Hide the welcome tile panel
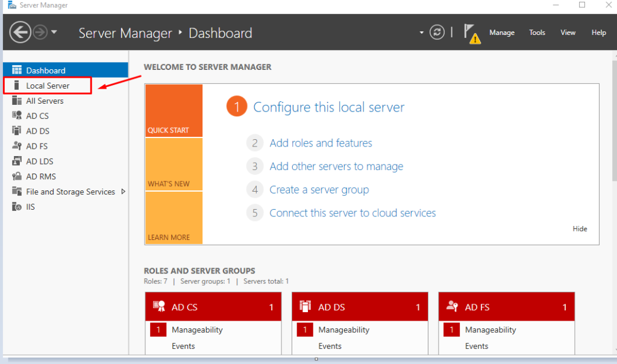 tap(580, 229)
